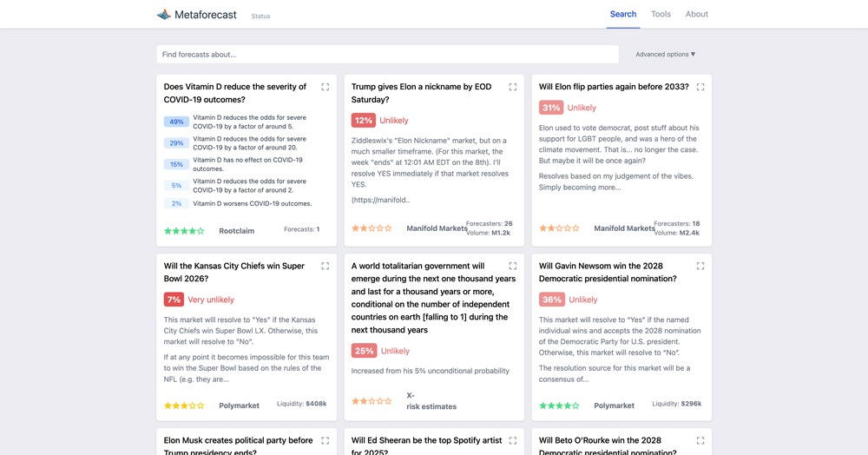This screenshot has width=868, height=455.
Task: Open the Kansas City Chiefs Super Bowl question
Action: pos(234,273)
